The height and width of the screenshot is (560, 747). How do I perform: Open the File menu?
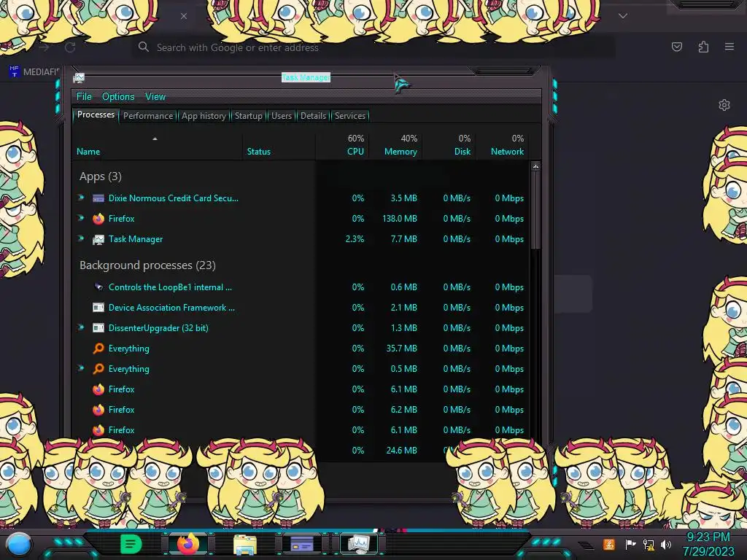pos(84,97)
